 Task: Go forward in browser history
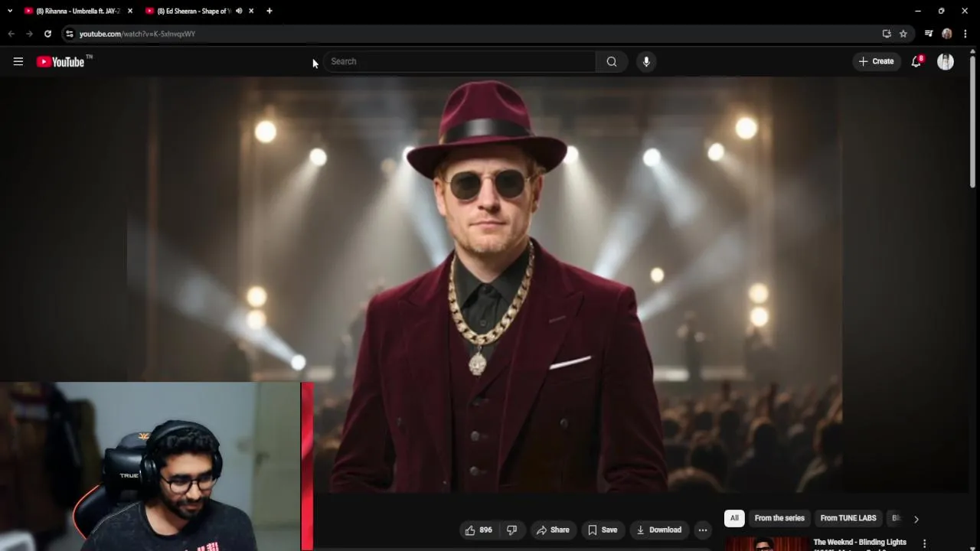[x=29, y=34]
